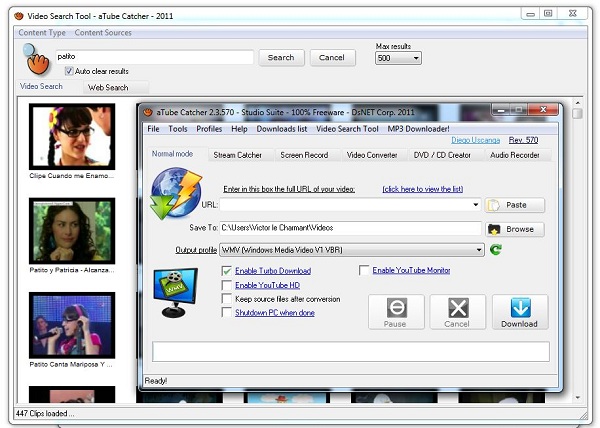
Task: Click the Save To path field
Action: (351, 228)
